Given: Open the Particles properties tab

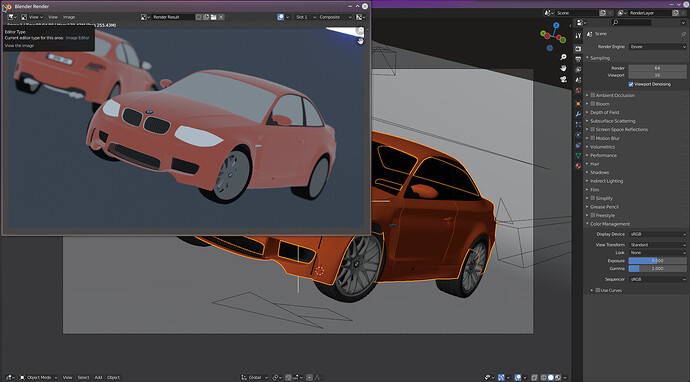Looking at the screenshot, I should coord(578,125).
